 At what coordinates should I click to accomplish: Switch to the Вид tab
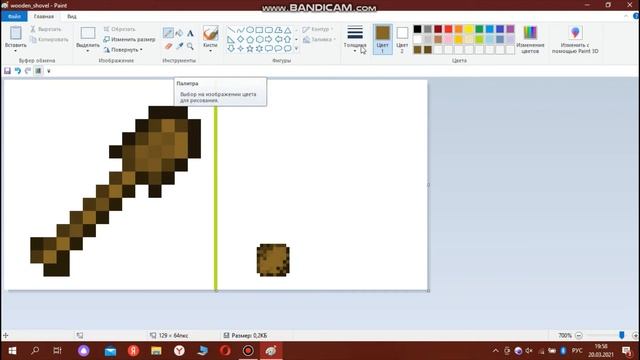[72, 16]
